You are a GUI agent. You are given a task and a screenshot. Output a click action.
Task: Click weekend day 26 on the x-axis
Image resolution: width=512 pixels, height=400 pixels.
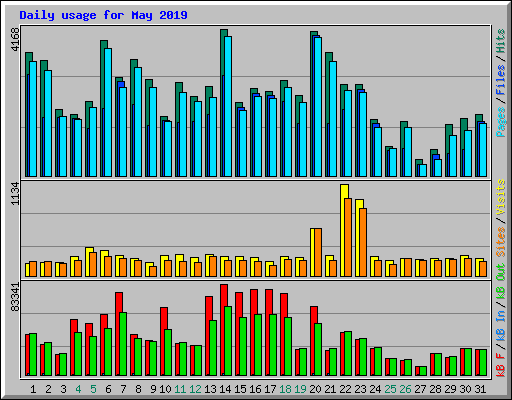tap(405, 389)
